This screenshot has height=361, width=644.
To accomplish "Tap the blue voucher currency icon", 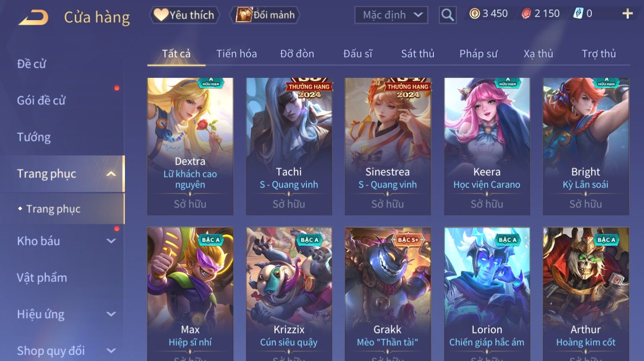I will point(578,14).
